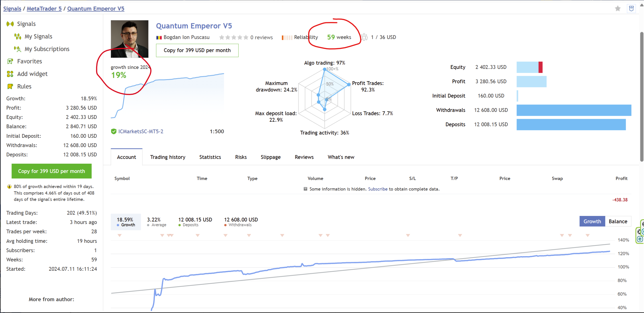This screenshot has width=644, height=313.
Task: Click the yellow warning icon about growth
Action: [9, 186]
